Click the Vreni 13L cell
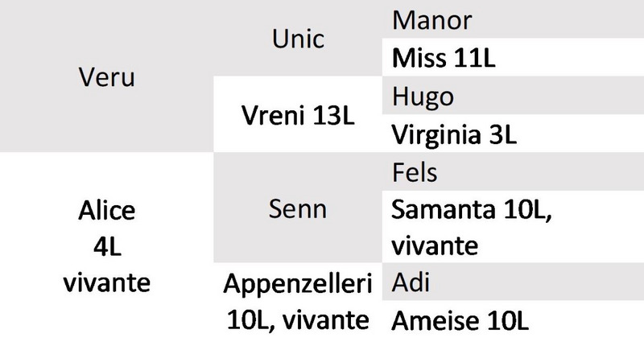The width and height of the screenshot is (644, 346). coord(298,114)
